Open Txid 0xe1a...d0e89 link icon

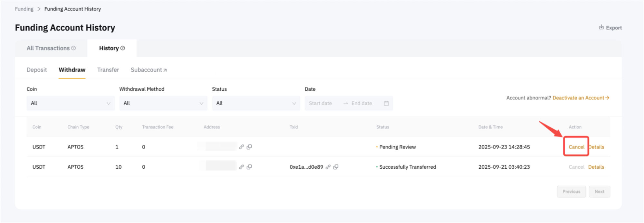pyautogui.click(x=328, y=167)
